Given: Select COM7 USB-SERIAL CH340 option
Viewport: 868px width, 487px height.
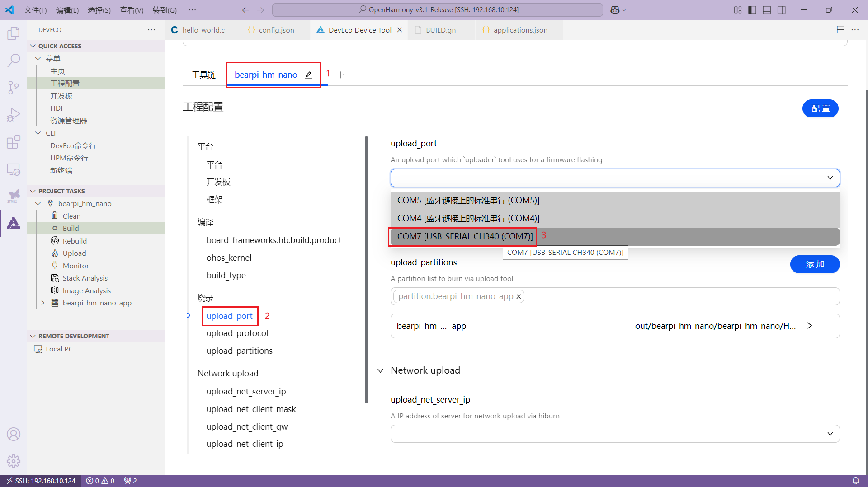Looking at the screenshot, I should click(465, 237).
